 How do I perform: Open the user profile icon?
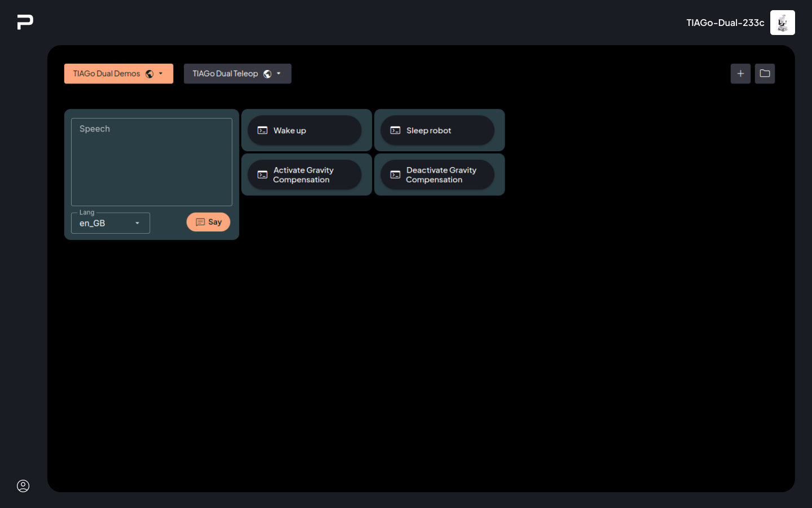23,486
